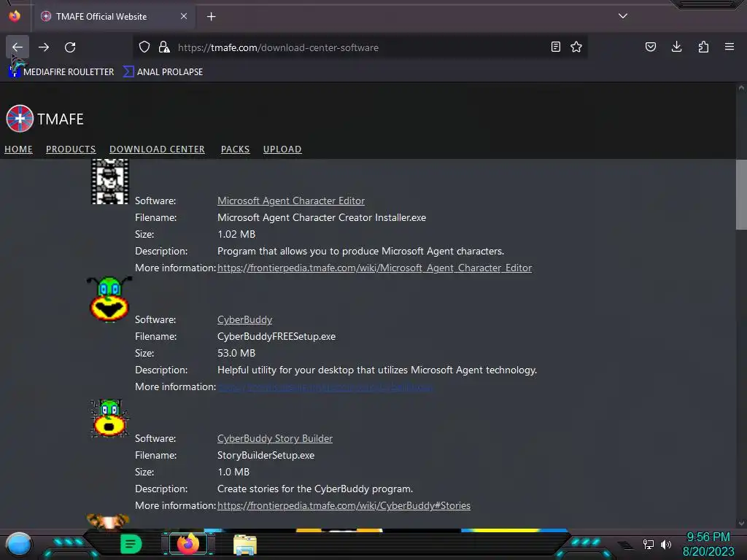Click the 1.02 MB size value
747x560 pixels.
(x=236, y=234)
